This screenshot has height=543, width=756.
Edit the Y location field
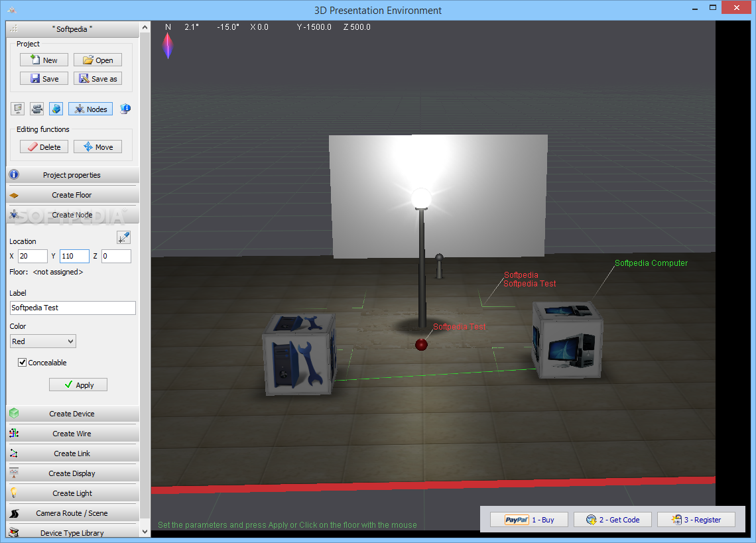[74, 256]
